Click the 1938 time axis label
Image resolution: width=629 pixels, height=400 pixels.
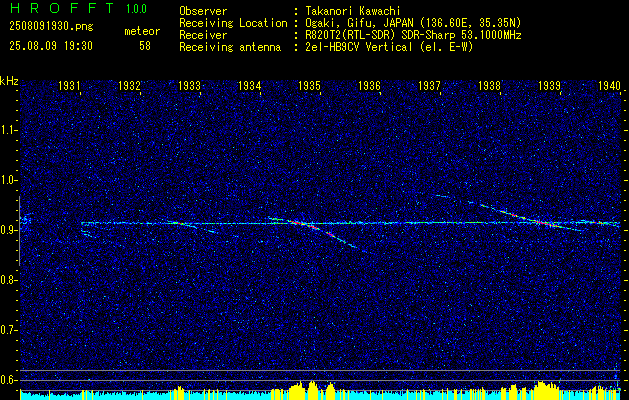(489, 85)
